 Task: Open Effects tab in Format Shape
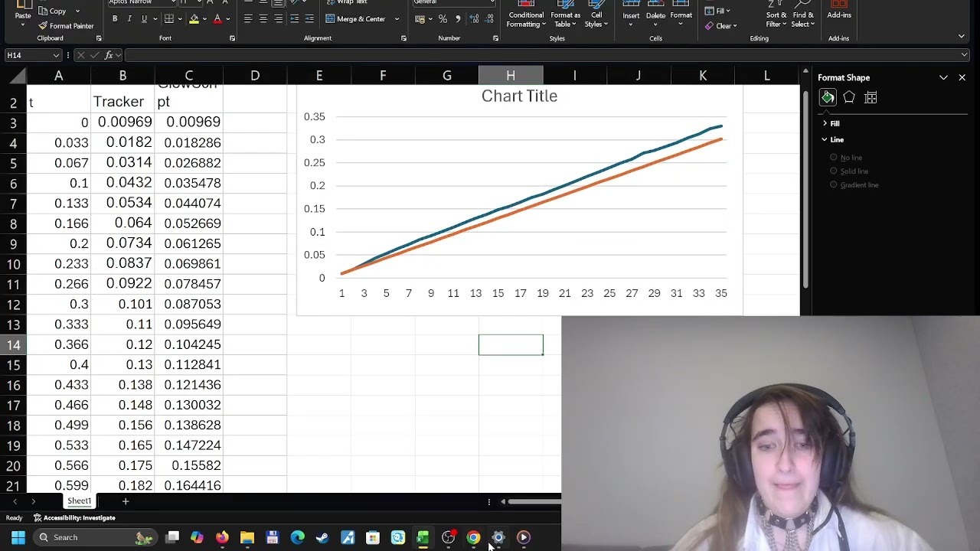(849, 97)
